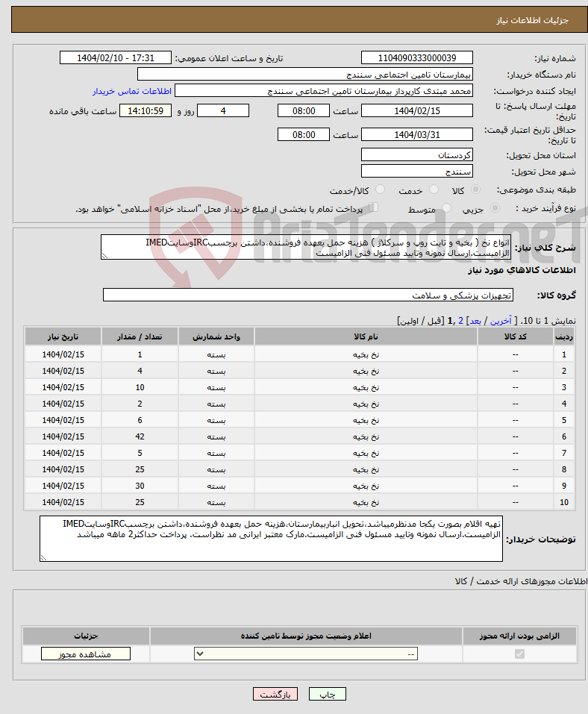This screenshot has width=588, height=714.
Task: Click the buyer organization name field
Action: [x=304, y=74]
